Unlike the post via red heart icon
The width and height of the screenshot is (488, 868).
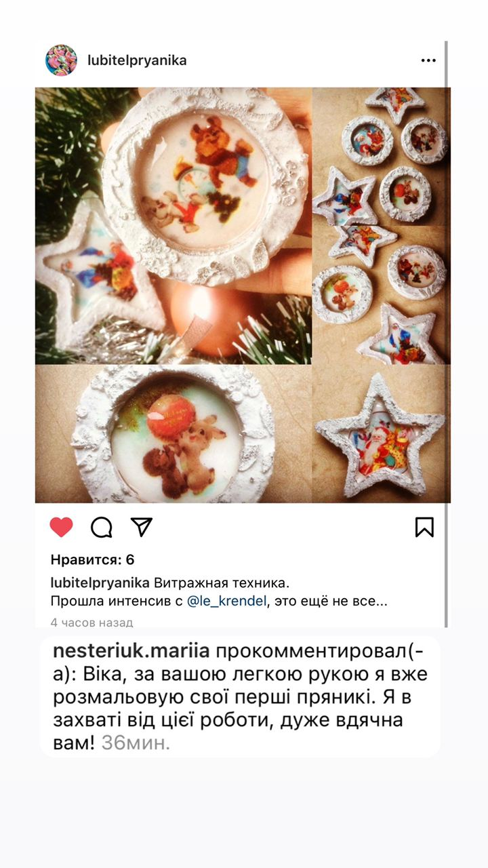61,527
